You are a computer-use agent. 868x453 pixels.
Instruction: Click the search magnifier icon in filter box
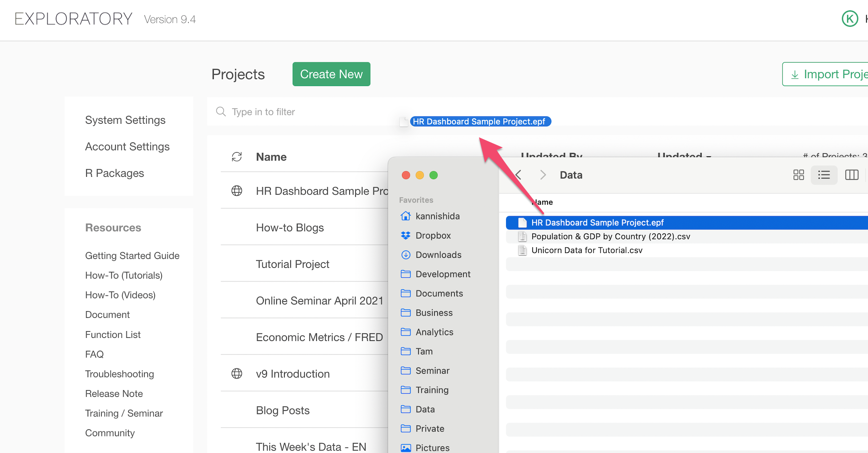tap(221, 112)
